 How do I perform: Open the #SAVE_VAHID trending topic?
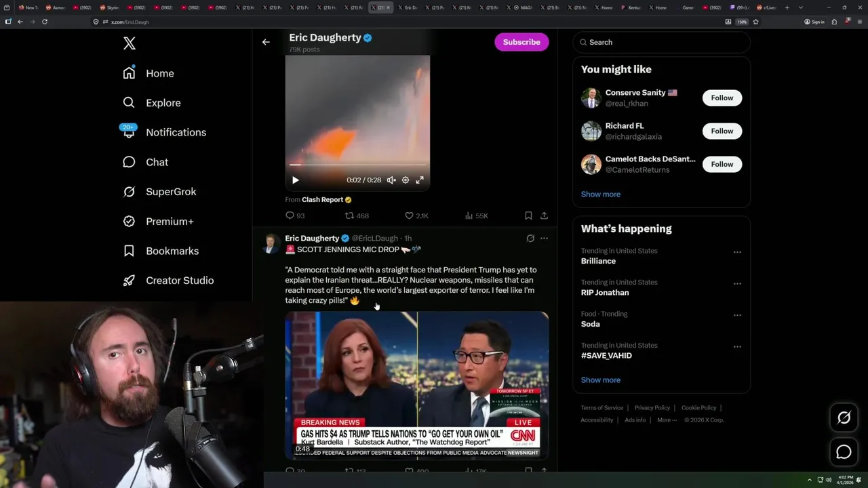(x=606, y=356)
